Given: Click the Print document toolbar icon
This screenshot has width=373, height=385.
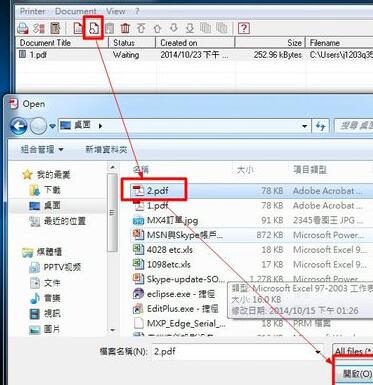Looking at the screenshot, I should (x=78, y=28).
